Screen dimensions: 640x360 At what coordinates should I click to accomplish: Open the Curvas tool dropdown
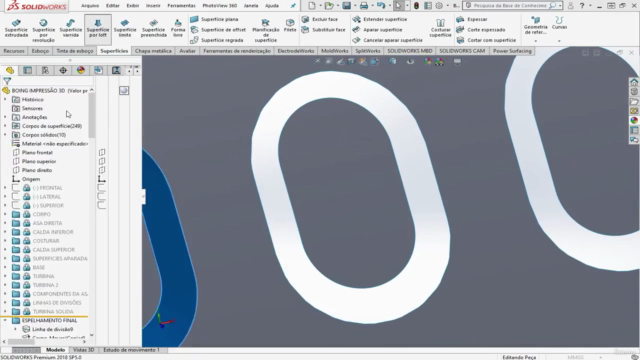pos(559,41)
